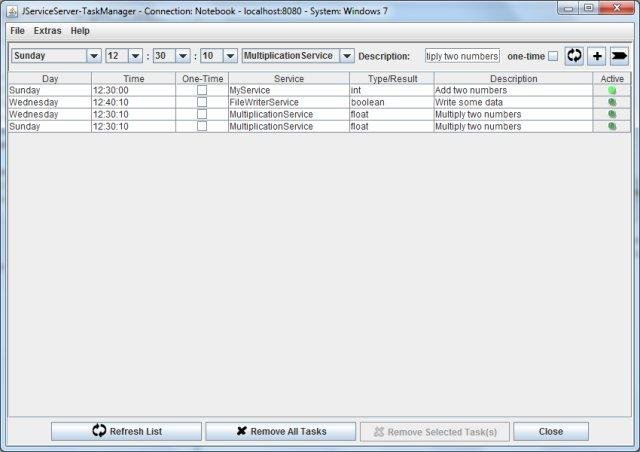Screen dimensions: 640x452
Task: Click the Java icon in the title bar
Action: pos(12,11)
